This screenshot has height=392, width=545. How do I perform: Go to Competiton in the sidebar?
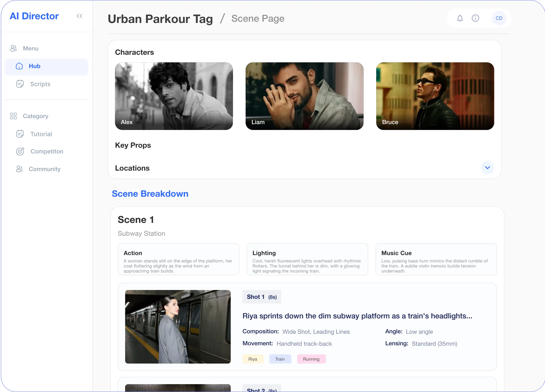click(x=47, y=151)
